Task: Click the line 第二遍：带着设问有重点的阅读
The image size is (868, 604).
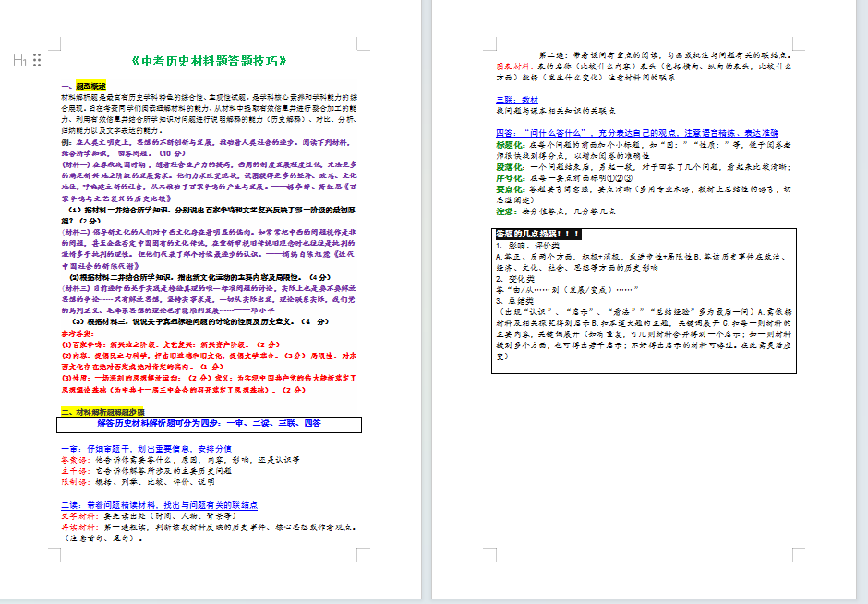Action: click(666, 55)
